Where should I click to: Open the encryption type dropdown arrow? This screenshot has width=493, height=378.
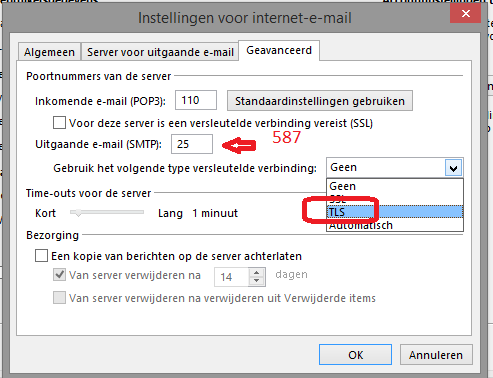[453, 168]
